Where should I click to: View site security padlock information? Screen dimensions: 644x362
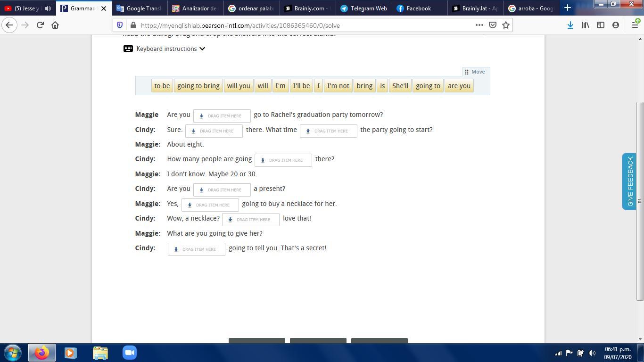[133, 25]
